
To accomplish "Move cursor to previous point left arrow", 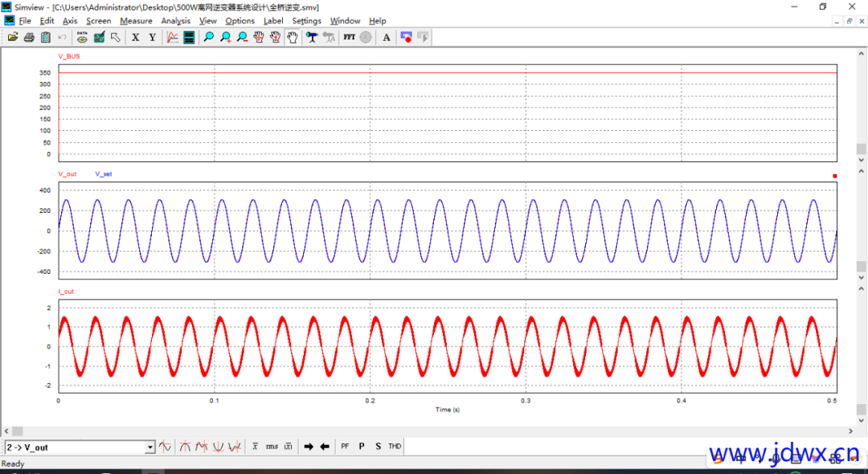I will pos(325,447).
